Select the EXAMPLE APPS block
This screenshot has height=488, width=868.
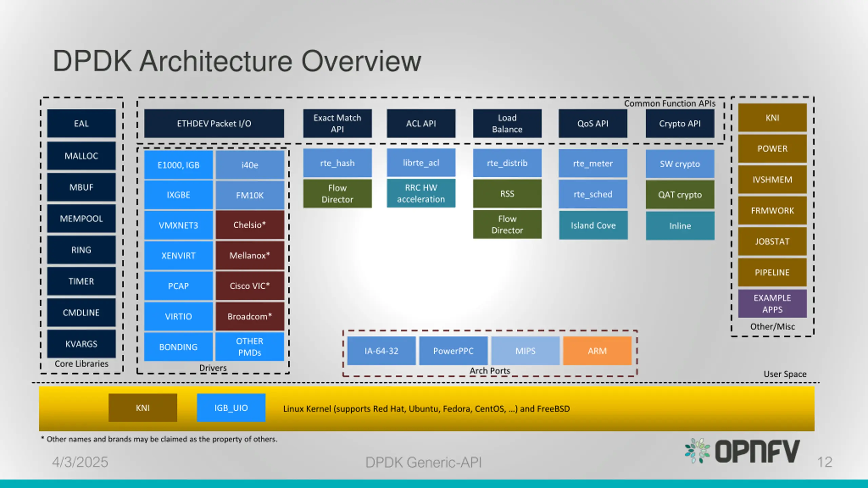772,303
